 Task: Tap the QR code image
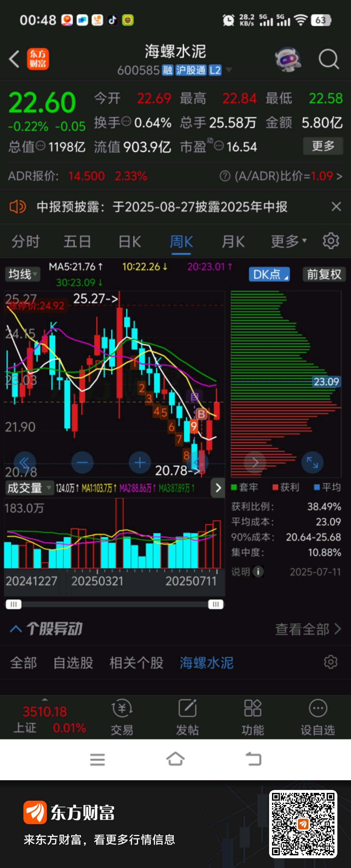click(x=303, y=823)
